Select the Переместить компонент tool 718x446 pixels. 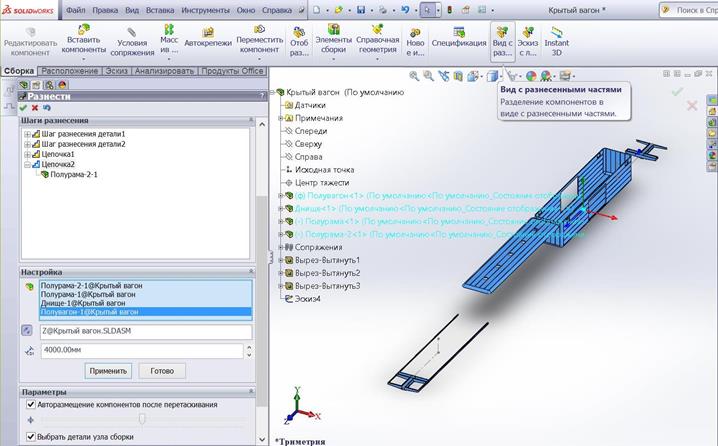[x=258, y=37]
